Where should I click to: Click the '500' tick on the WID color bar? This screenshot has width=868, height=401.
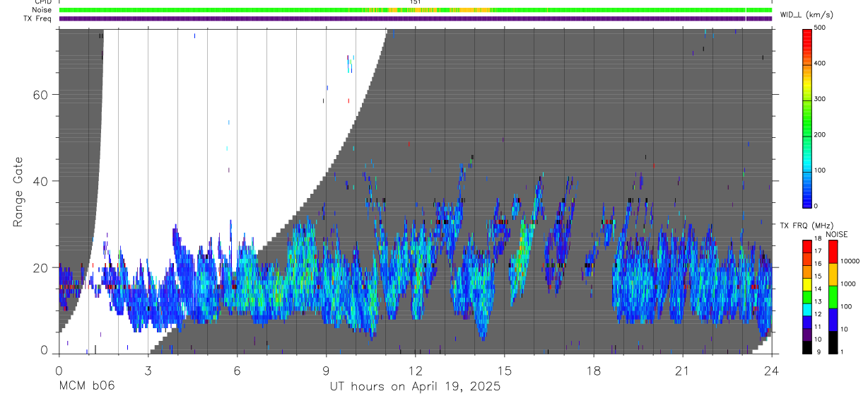point(820,28)
